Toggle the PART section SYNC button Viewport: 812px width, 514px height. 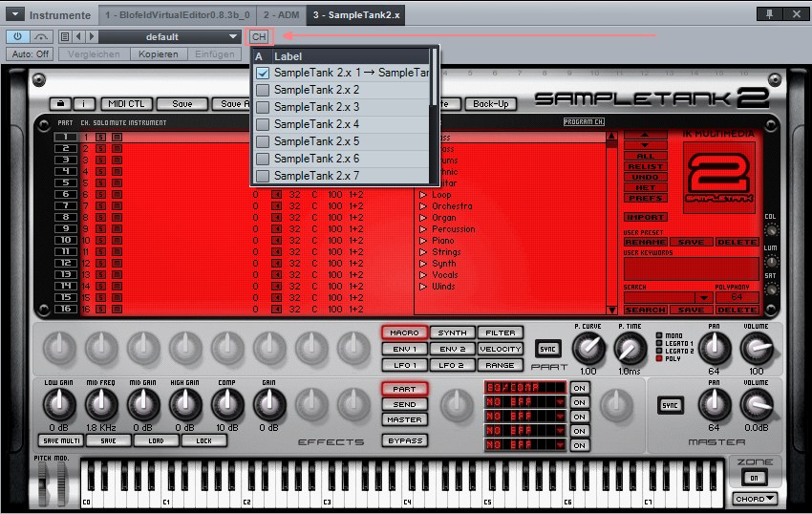click(548, 349)
